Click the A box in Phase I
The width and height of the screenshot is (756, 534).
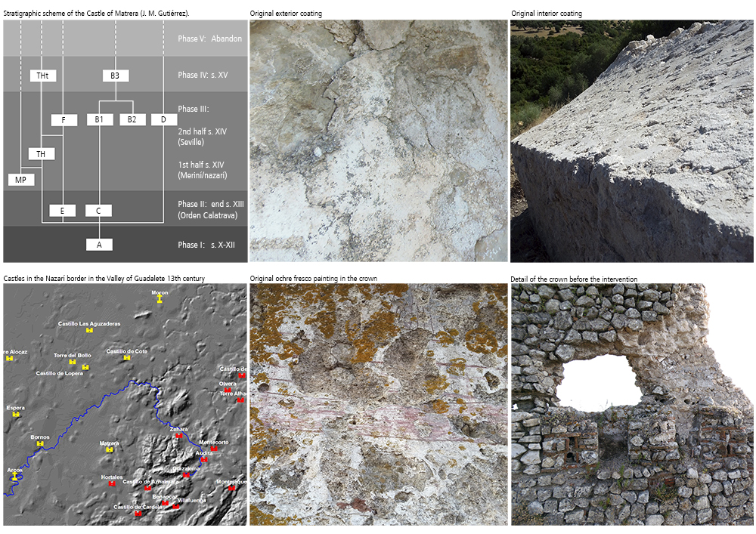tap(99, 245)
